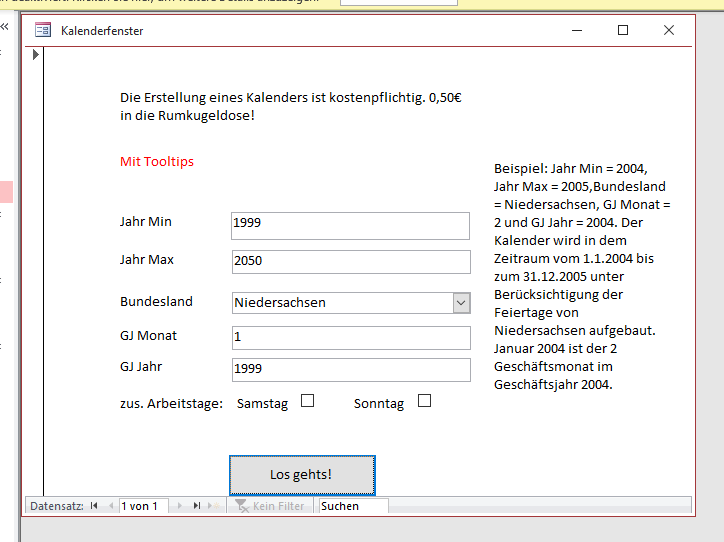Click the record number box '1 von 1'
The height and width of the screenshot is (542, 724).
pyautogui.click(x=145, y=506)
